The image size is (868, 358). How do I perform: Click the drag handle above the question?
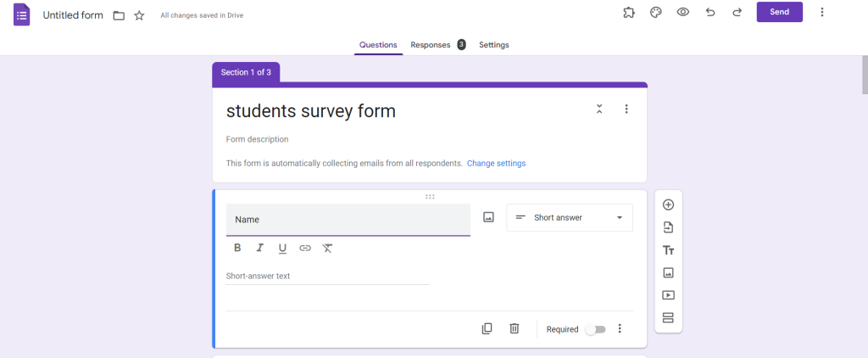(430, 197)
